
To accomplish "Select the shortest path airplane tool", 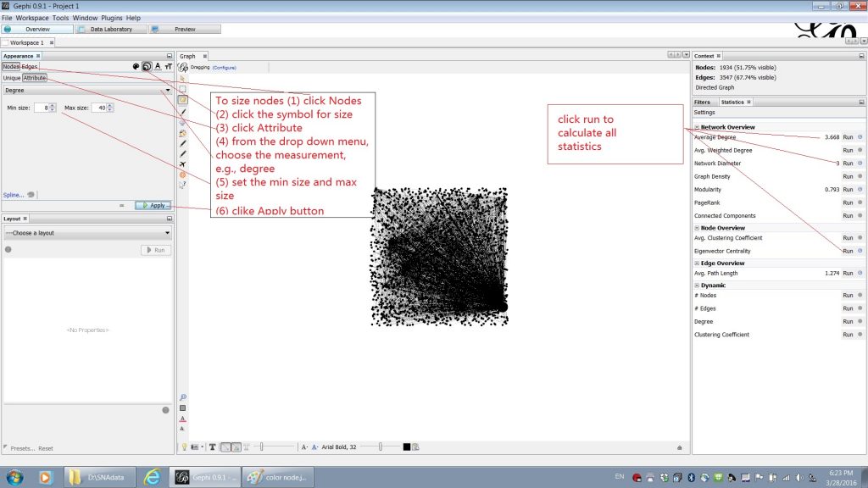I will pos(183,164).
